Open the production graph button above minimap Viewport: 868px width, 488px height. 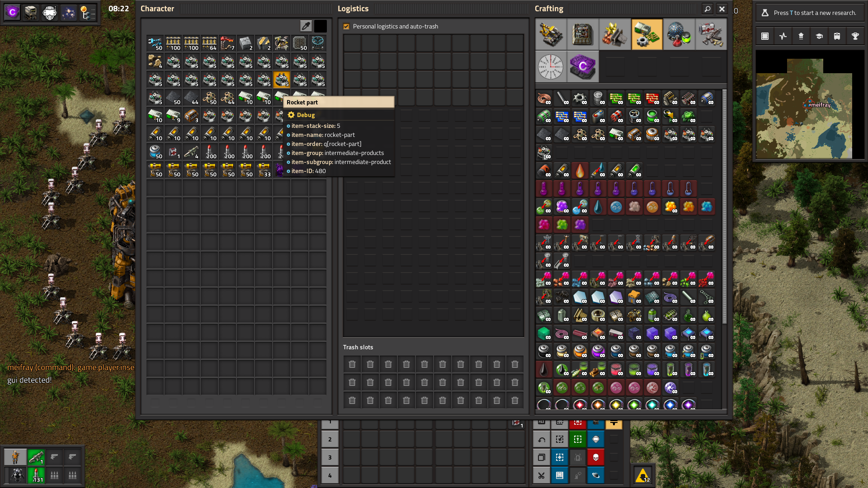783,36
